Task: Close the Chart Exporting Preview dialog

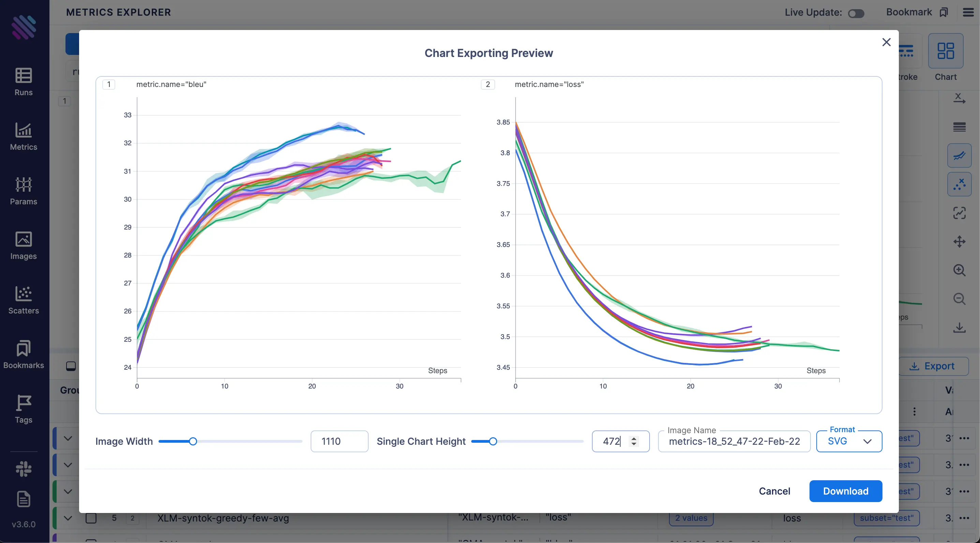Action: point(887,42)
